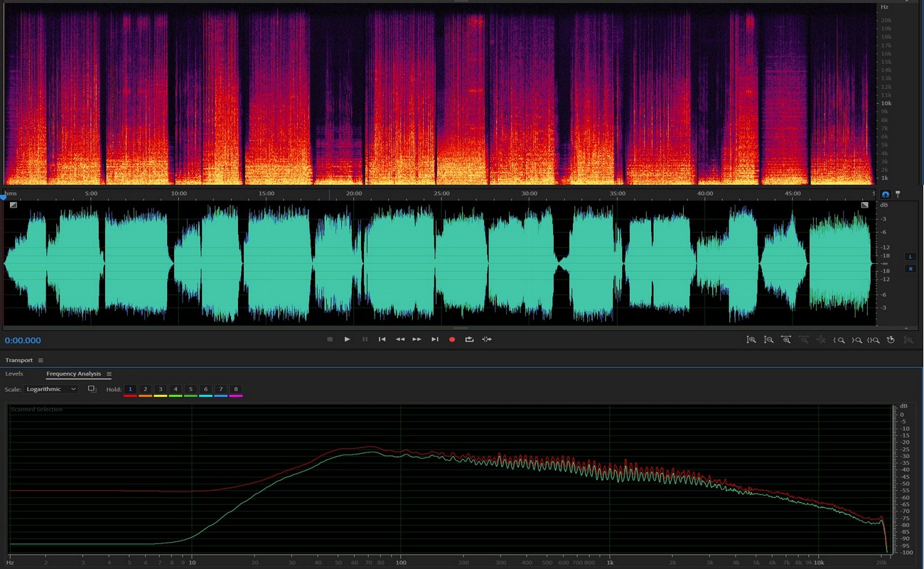Click the red Record button
924x569 pixels.
pyautogui.click(x=452, y=340)
